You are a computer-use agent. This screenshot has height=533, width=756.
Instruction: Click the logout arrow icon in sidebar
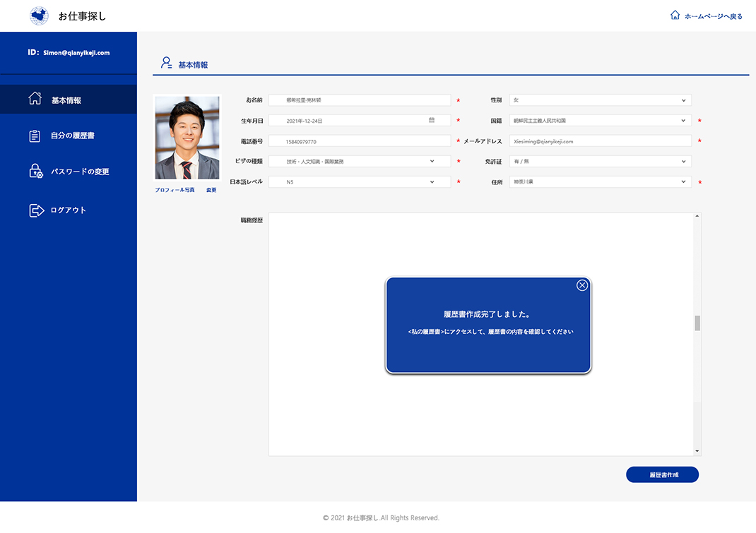tap(36, 210)
